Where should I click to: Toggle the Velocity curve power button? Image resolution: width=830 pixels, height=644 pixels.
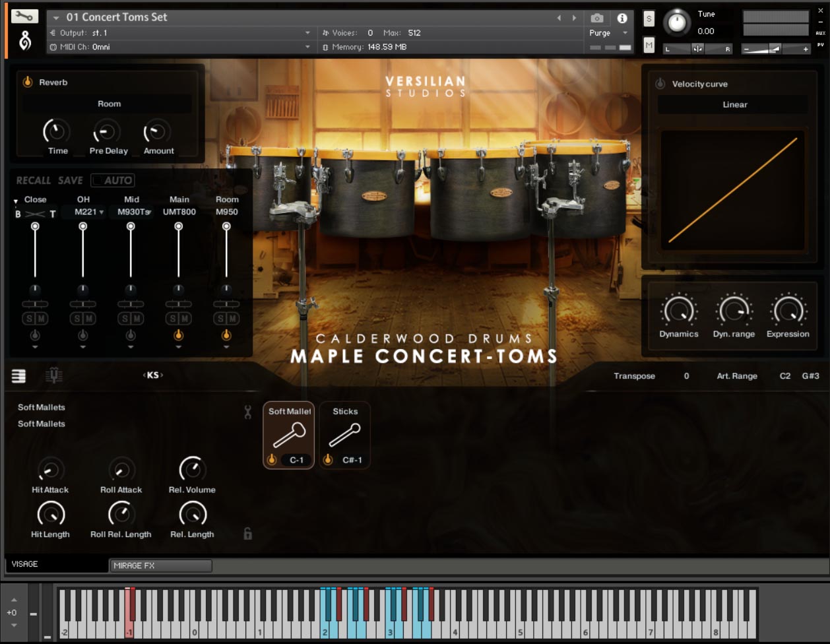[660, 84]
